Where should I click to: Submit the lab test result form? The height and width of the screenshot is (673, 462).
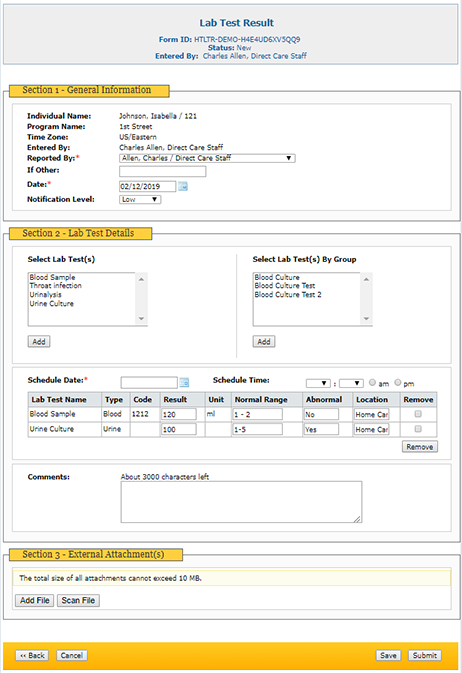click(425, 655)
